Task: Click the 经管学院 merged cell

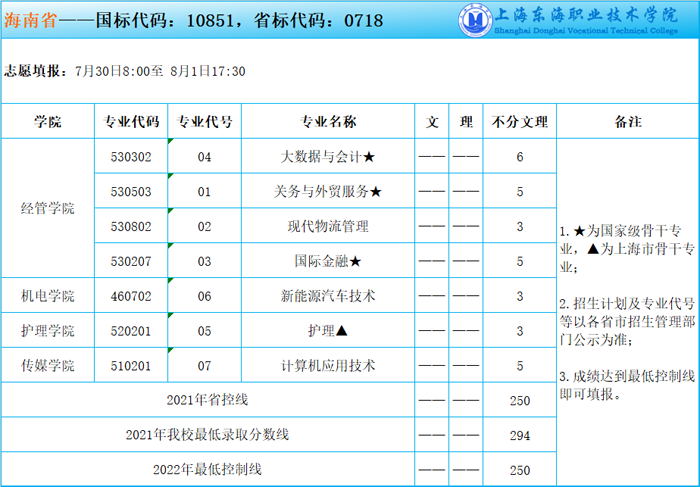Action: tap(47, 209)
